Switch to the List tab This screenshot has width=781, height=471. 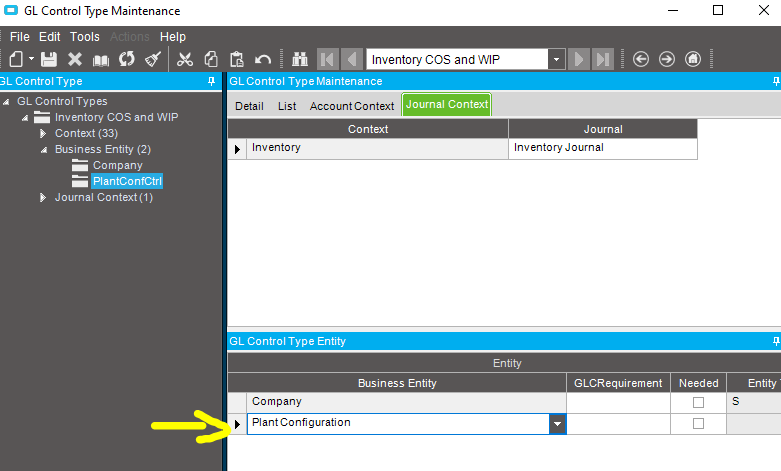[287, 106]
